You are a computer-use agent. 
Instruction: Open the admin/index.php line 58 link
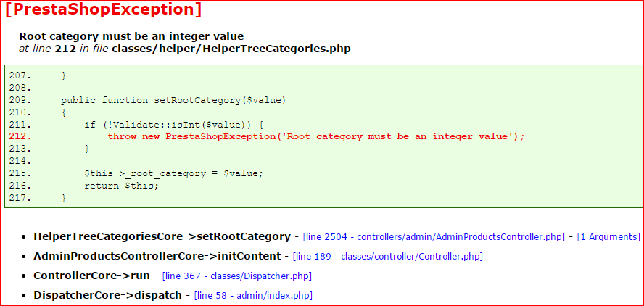click(253, 295)
